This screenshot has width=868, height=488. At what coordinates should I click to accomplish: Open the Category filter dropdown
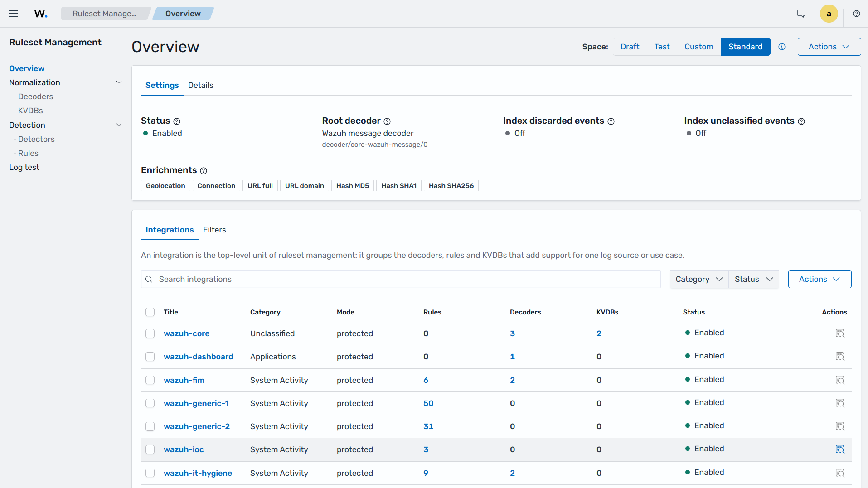coord(699,279)
